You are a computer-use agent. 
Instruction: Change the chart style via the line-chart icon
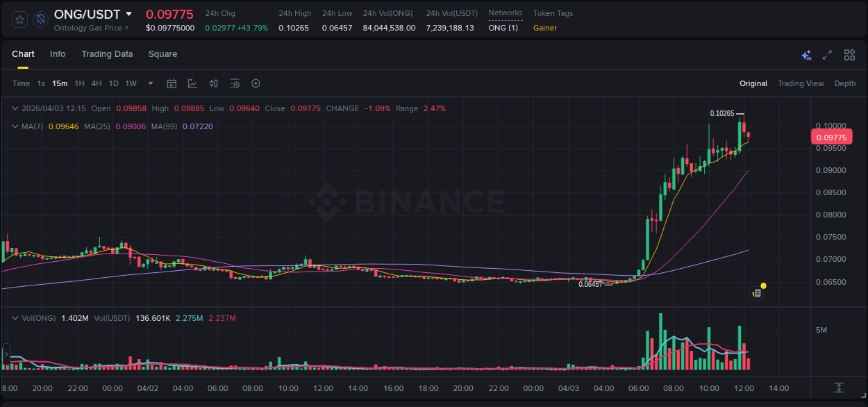pyautogui.click(x=192, y=83)
